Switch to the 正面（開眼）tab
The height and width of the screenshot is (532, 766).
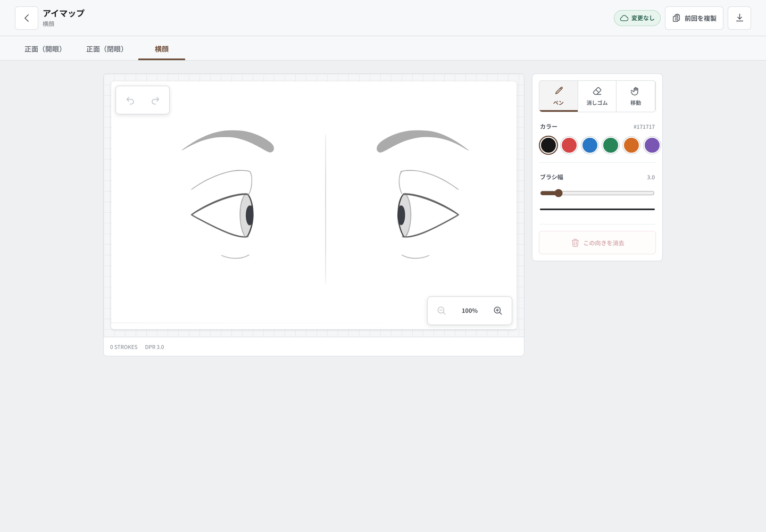tap(44, 49)
